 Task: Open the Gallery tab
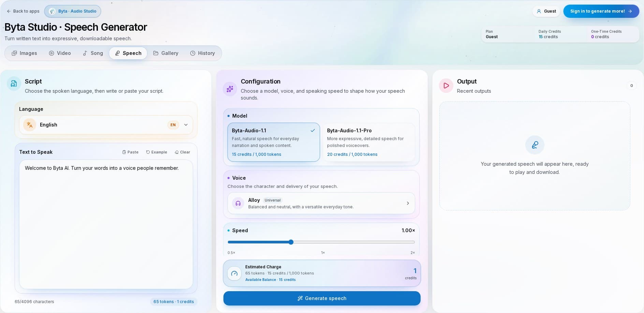166,53
